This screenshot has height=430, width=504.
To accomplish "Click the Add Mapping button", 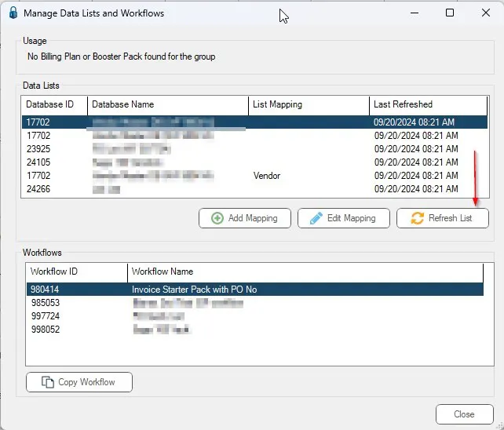I will click(245, 218).
